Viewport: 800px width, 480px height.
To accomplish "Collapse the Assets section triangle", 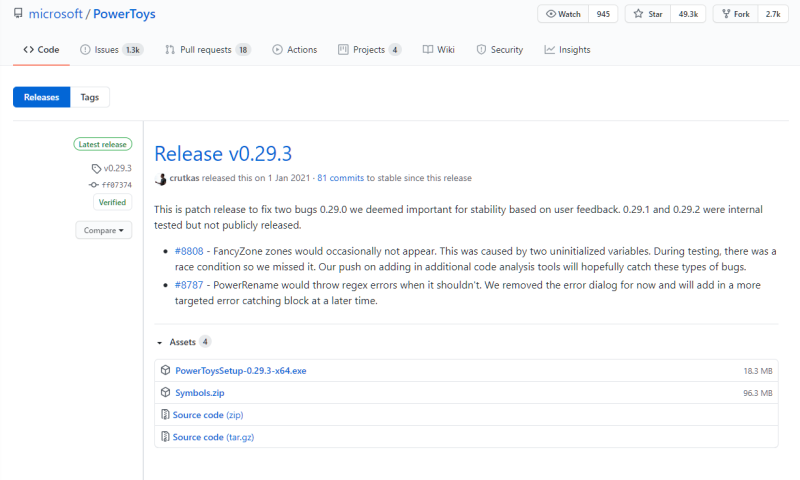I will point(160,342).
